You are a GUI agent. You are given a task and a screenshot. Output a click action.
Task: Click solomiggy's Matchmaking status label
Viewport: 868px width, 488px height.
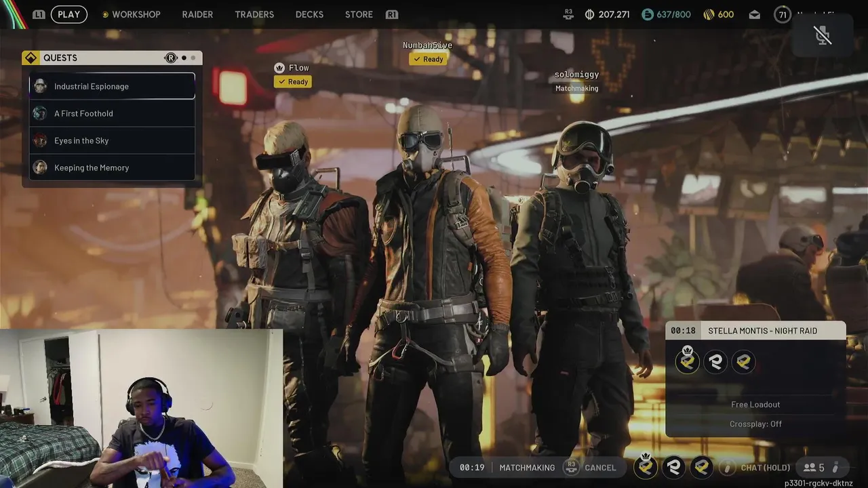pyautogui.click(x=576, y=88)
